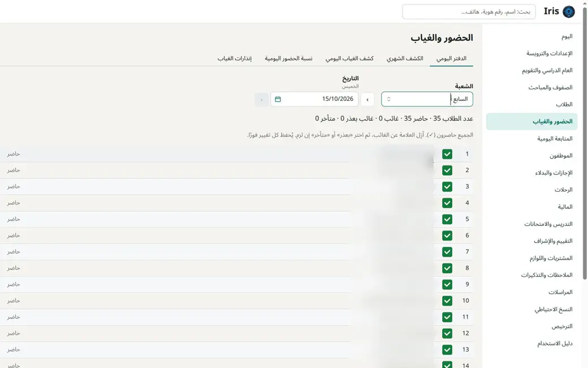Uncheck attendance checkbox for student 3
Viewport: 588px width, 368px height.
point(447,187)
